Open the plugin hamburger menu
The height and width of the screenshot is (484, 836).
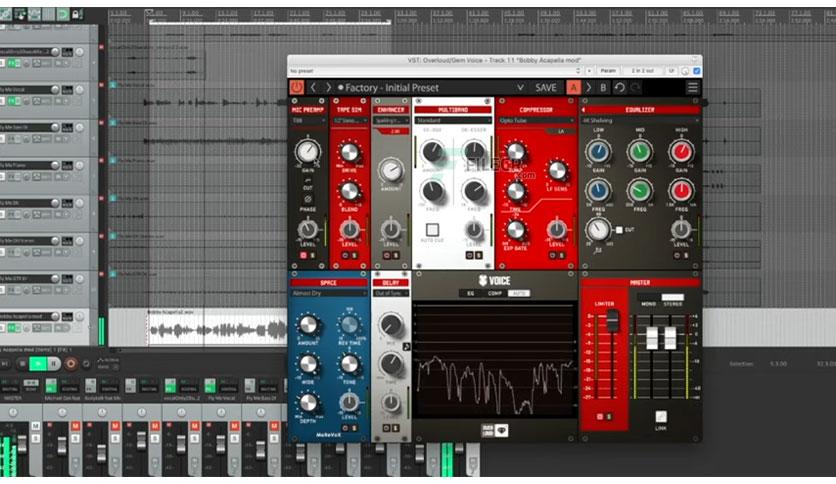(x=692, y=87)
